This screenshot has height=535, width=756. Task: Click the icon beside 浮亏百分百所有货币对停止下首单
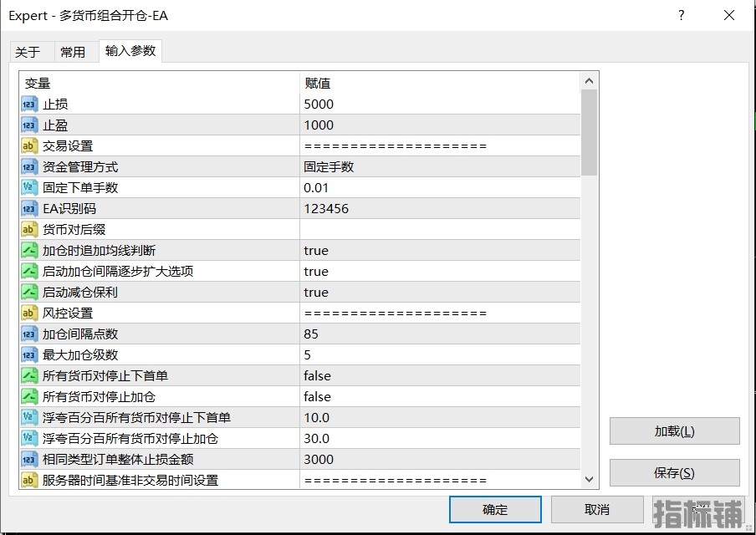tap(29, 417)
